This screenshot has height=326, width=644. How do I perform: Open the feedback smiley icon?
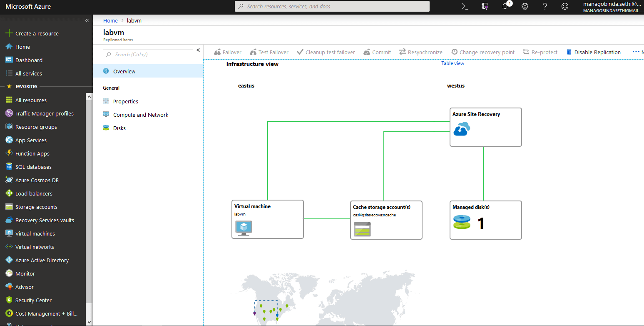pos(565,6)
